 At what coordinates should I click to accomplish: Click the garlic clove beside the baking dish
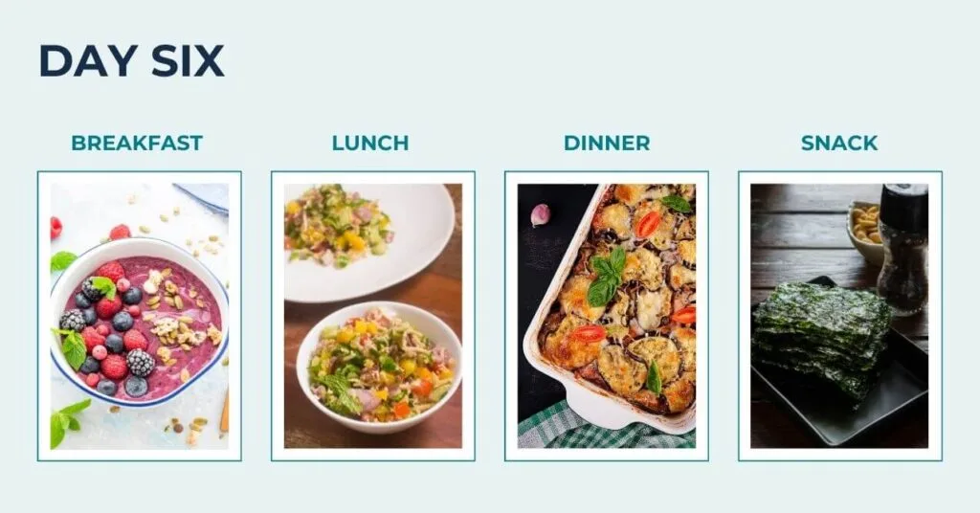click(540, 215)
